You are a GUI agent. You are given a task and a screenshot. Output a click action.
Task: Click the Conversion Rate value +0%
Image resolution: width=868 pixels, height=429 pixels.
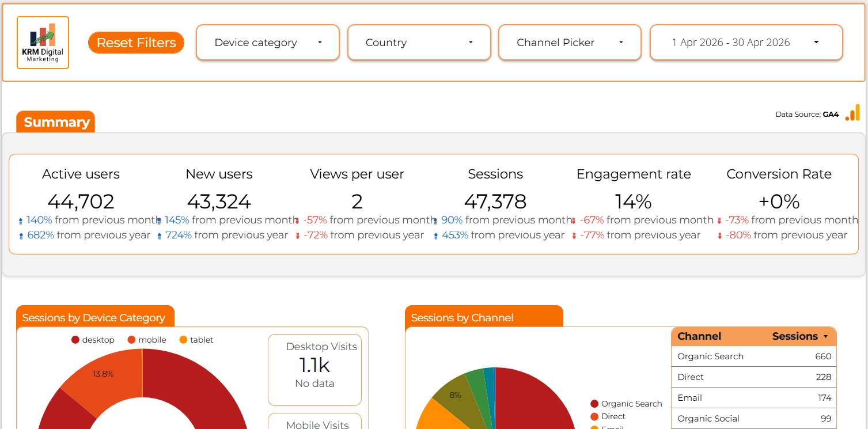[779, 202]
